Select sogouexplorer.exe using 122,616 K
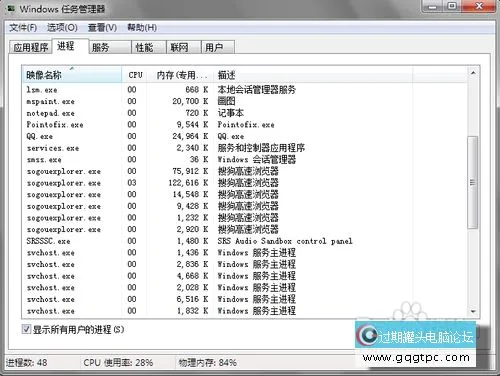 [x=244, y=183]
